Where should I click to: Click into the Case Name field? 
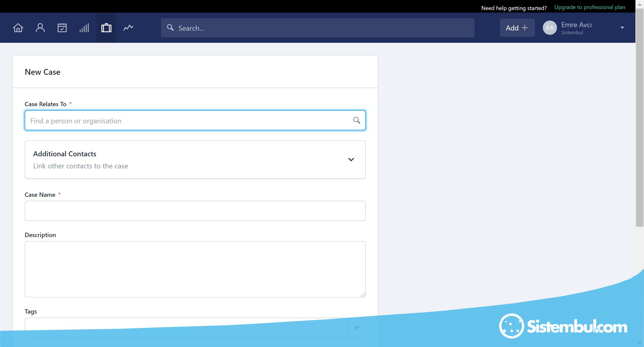195,211
